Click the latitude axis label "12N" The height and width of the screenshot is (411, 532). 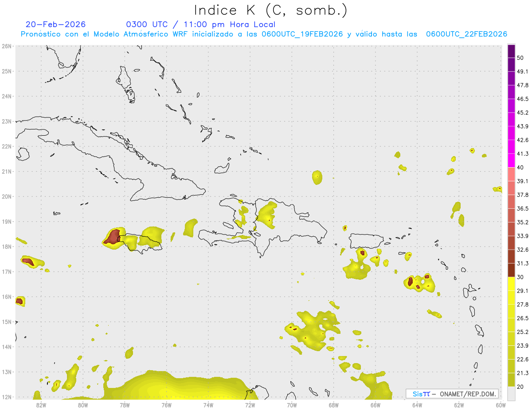6,397
